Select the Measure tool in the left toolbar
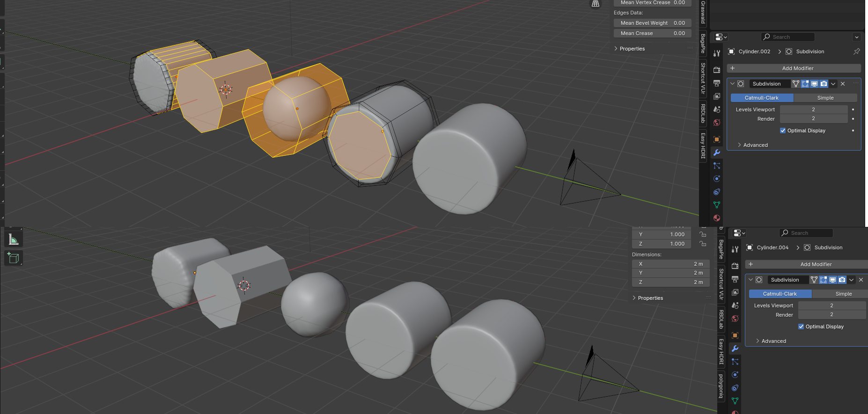 tap(13, 240)
